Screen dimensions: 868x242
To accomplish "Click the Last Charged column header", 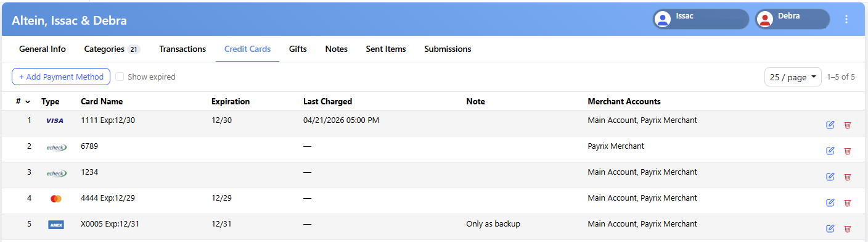I will 327,101.
